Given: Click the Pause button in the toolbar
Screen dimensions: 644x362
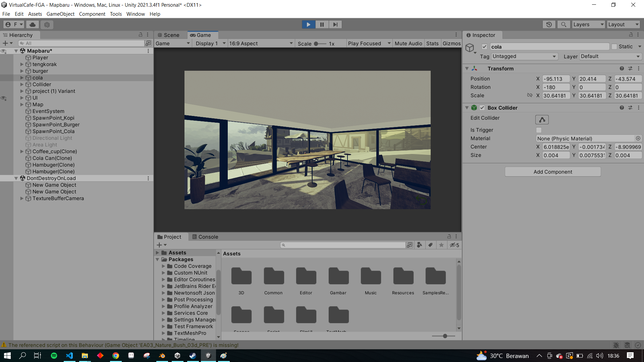Looking at the screenshot, I should tap(322, 24).
